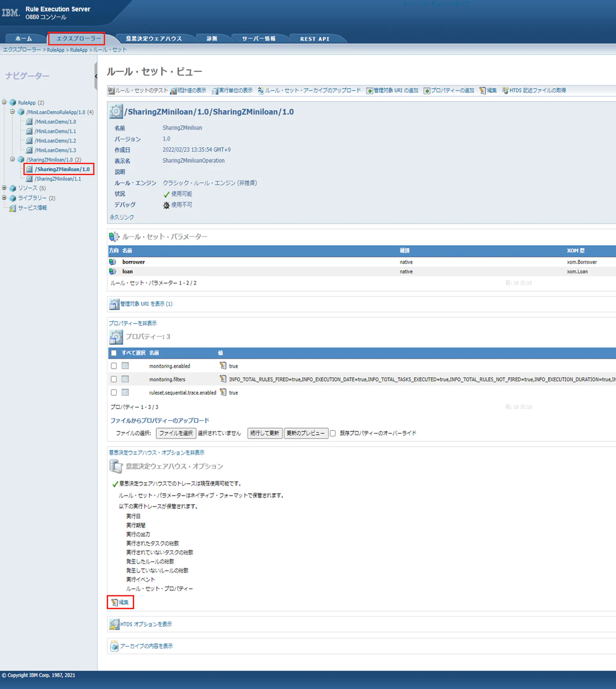Click the cube icon next to RuleApp (2)
This screenshot has width=616, height=689.
coord(13,102)
